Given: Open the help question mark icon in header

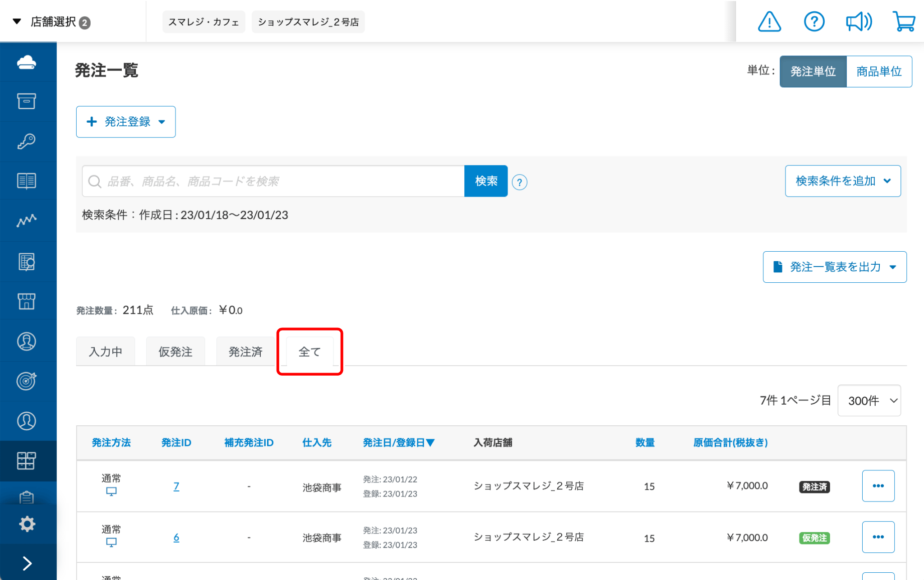Looking at the screenshot, I should click(814, 22).
